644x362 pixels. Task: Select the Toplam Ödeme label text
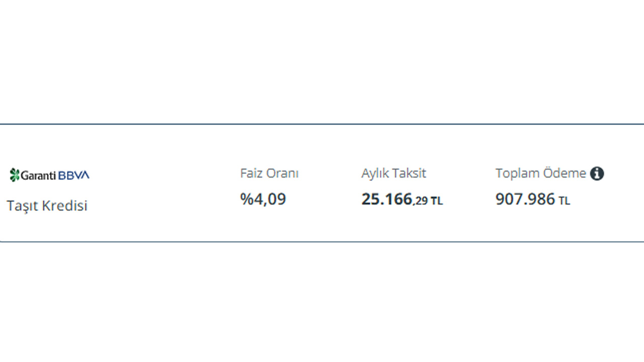pos(540,173)
